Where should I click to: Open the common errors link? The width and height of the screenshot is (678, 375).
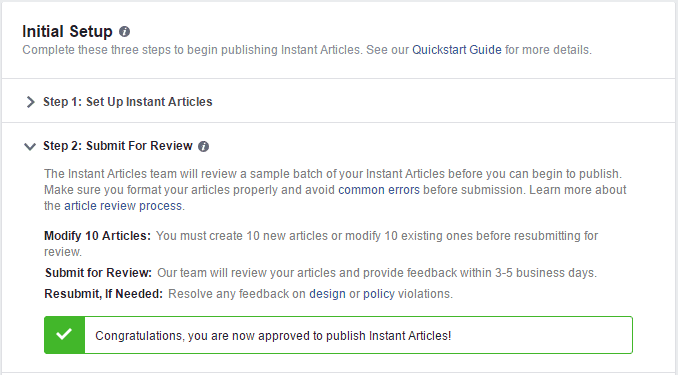coord(379,190)
